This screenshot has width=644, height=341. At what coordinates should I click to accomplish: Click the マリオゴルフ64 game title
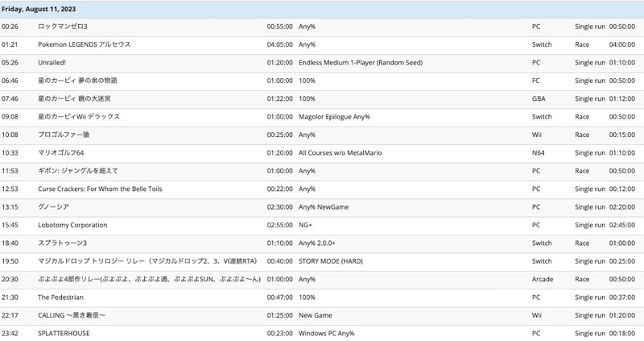(x=61, y=153)
